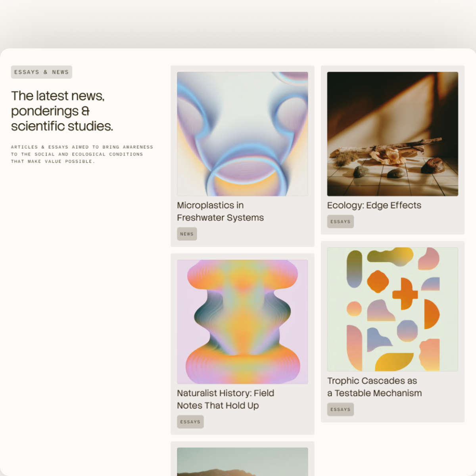Click the driftwood and stones photo thumbnail
This screenshot has height=476, width=476.
[x=393, y=134]
